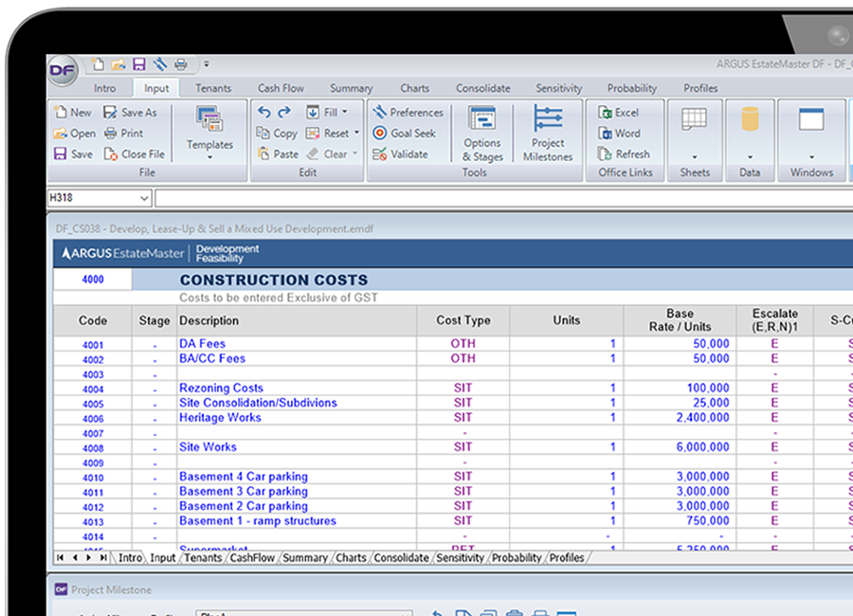853x616 pixels.
Task: Open the Cash Flow ribbon tab
Action: click(x=280, y=87)
